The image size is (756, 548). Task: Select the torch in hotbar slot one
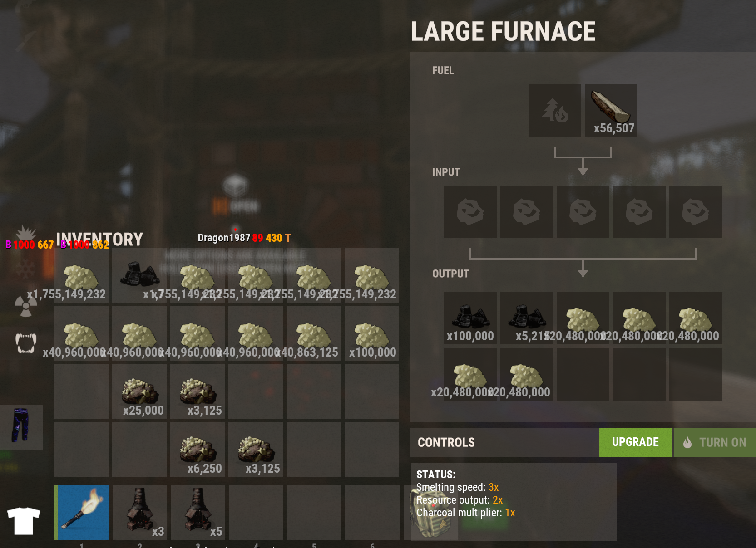point(82,512)
